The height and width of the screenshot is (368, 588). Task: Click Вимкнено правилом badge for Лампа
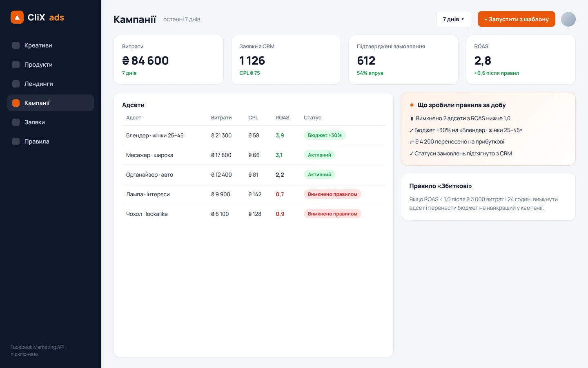tap(332, 194)
